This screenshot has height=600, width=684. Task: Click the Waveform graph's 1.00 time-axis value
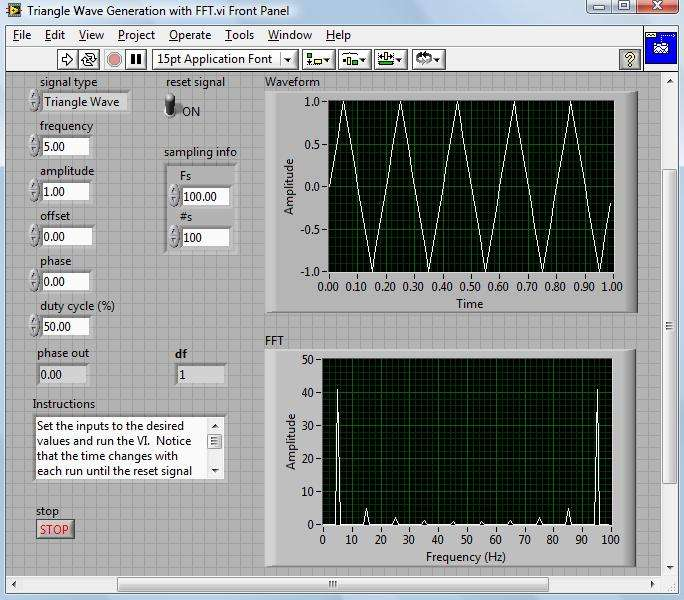coord(612,287)
